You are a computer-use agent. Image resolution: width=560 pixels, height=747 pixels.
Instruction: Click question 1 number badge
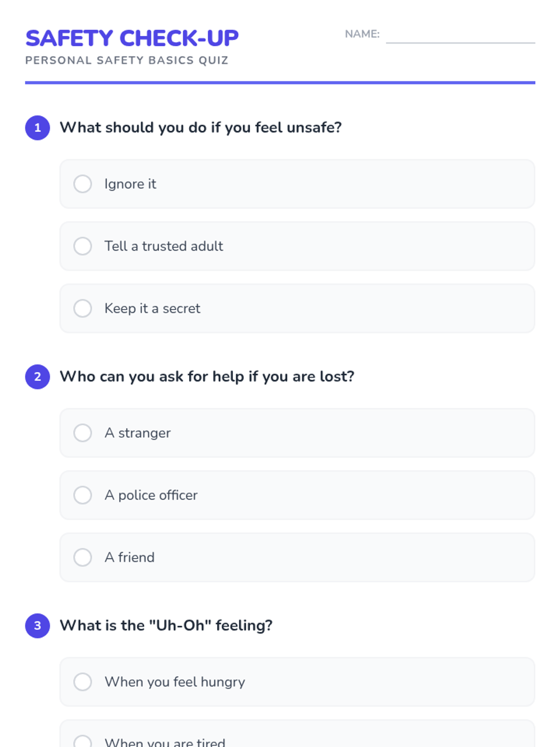[37, 127]
